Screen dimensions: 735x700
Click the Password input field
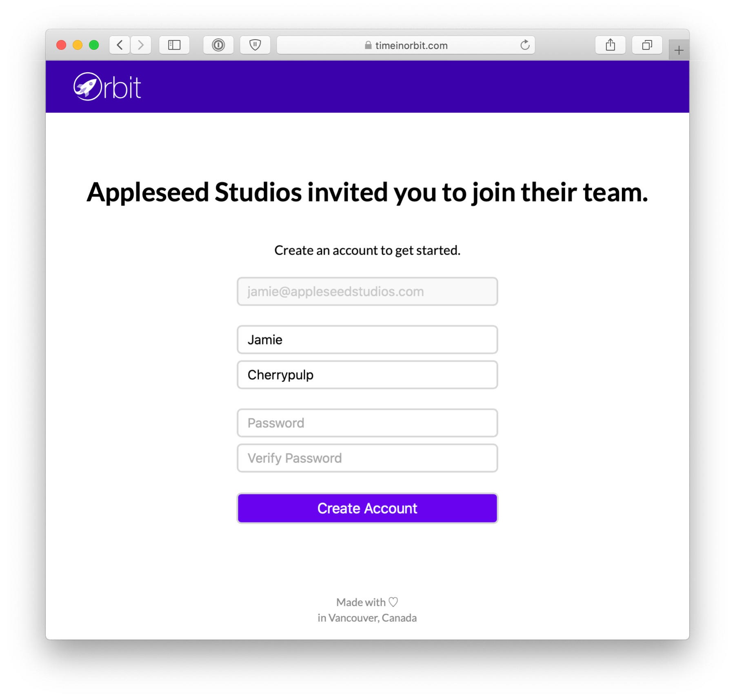(x=367, y=423)
